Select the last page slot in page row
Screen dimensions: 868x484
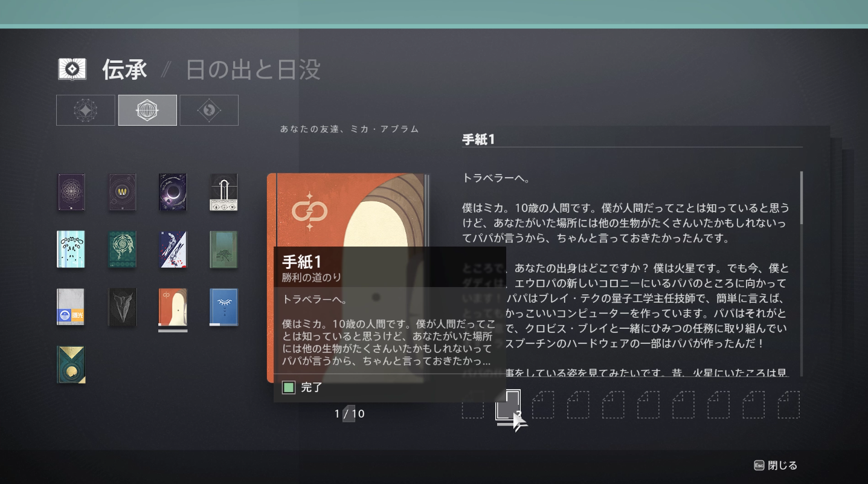(788, 405)
